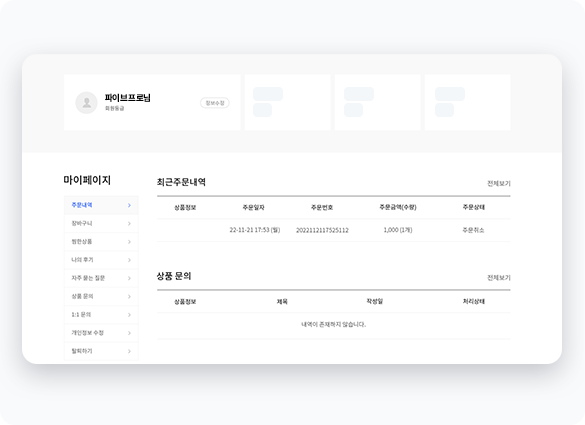This screenshot has height=425, width=585.
Task: Click the 주문상태 column header
Action: coord(473,207)
